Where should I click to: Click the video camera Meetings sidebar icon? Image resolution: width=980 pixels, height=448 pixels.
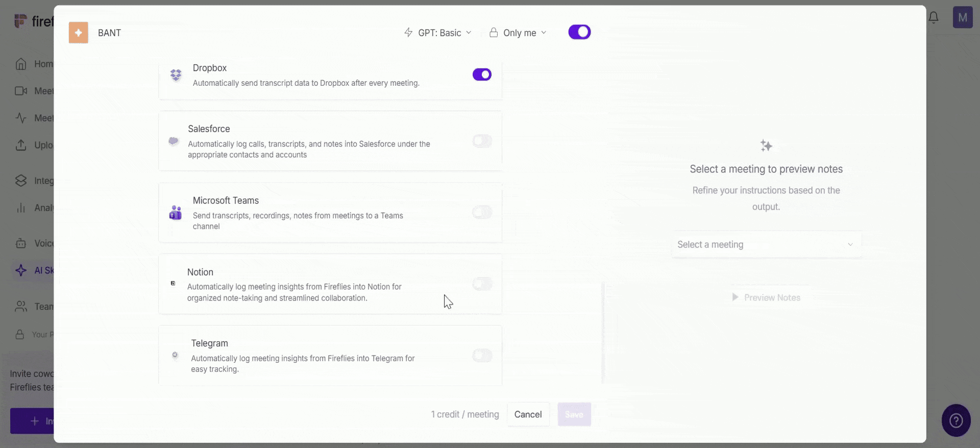21,91
